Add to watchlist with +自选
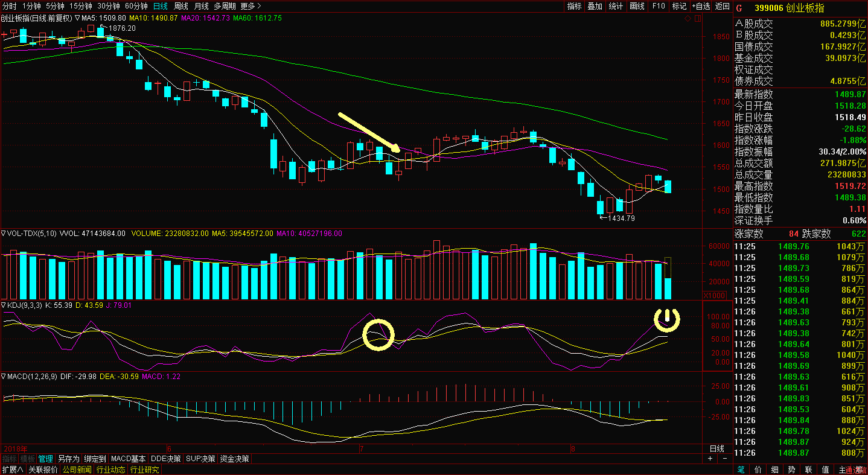 pyautogui.click(x=701, y=6)
